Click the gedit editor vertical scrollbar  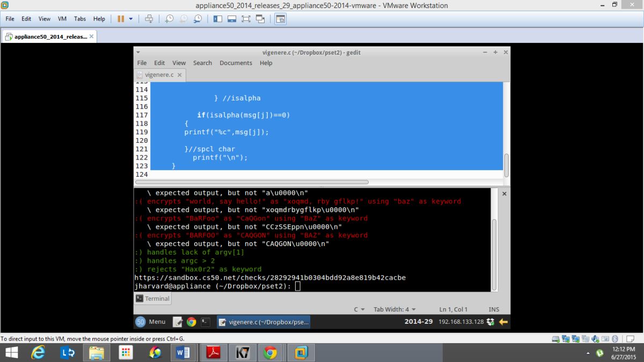506,164
